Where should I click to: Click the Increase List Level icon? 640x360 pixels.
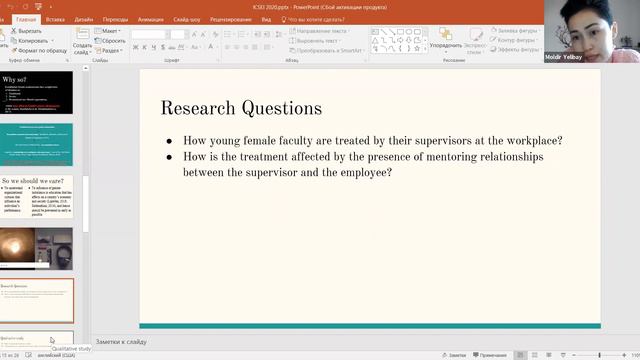(267, 35)
